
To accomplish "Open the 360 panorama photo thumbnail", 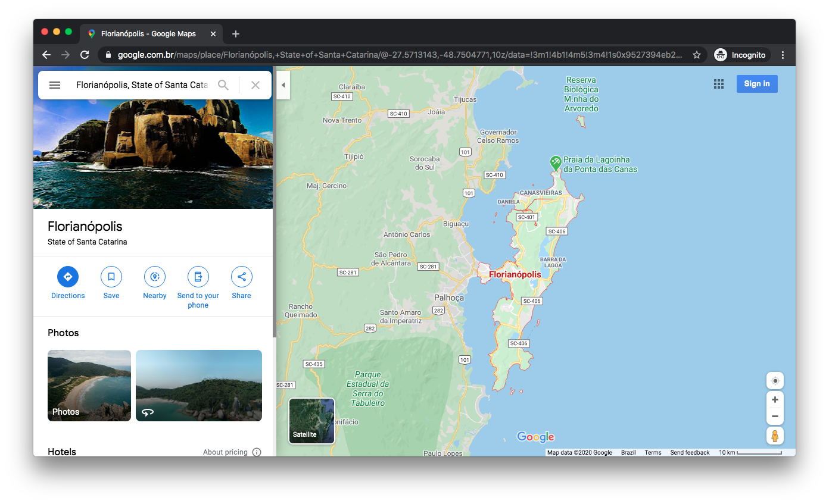I will (199, 386).
